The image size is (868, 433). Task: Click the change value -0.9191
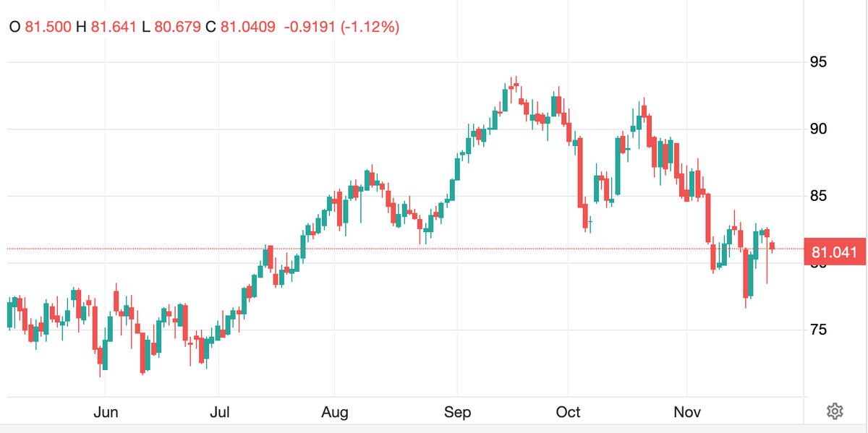(x=311, y=27)
